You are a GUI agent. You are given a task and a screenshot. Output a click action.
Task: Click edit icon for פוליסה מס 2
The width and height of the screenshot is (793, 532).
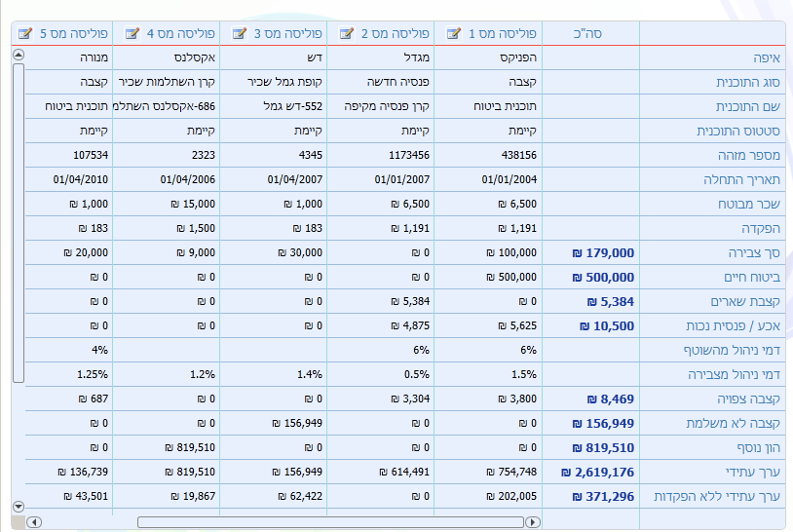(x=347, y=34)
